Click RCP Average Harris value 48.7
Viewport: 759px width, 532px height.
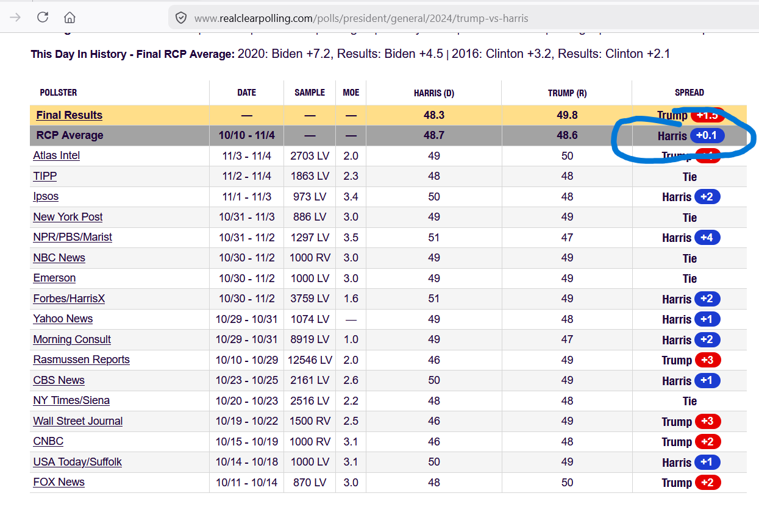coord(434,135)
